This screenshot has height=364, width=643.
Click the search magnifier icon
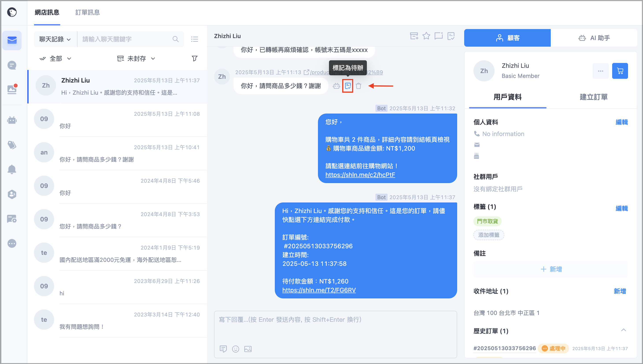pos(176,39)
